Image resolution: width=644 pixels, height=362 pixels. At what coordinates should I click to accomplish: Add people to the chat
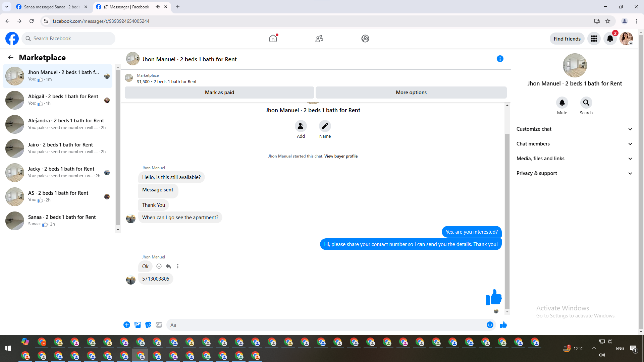[301, 126]
